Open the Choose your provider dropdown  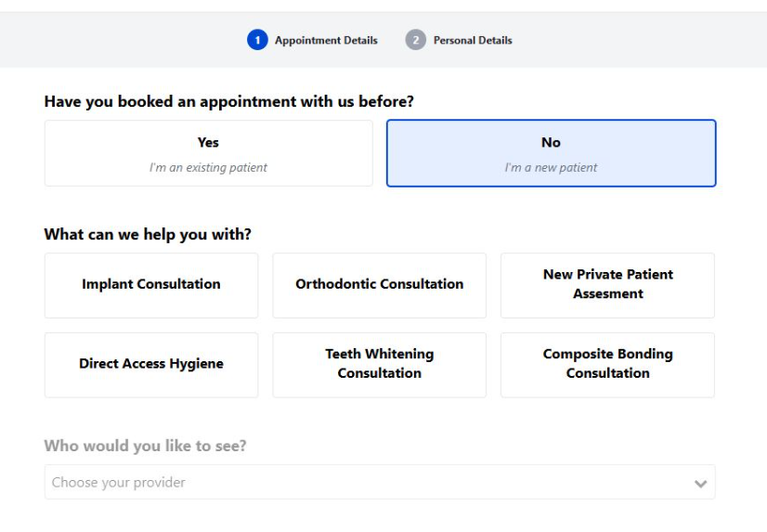(379, 483)
